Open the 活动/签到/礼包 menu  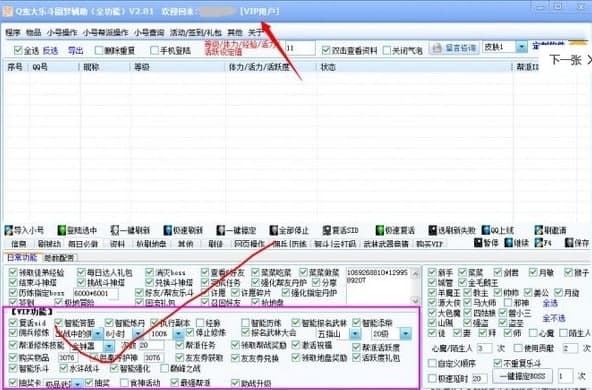196,32
